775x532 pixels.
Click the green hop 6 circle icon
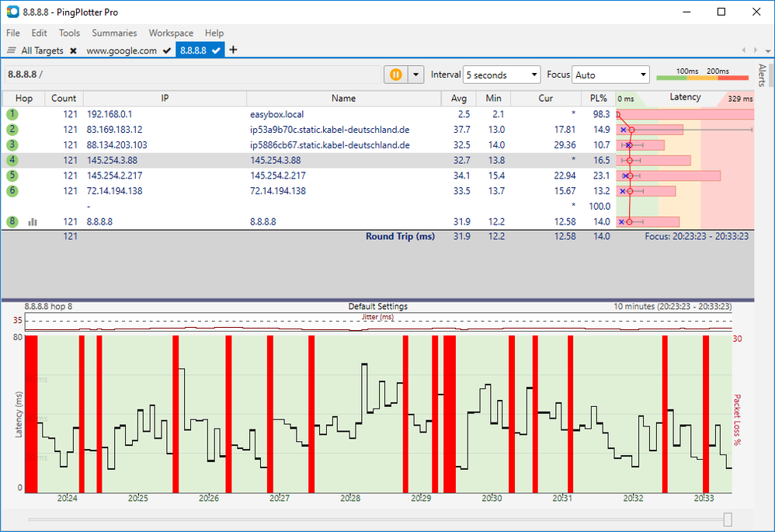12,191
